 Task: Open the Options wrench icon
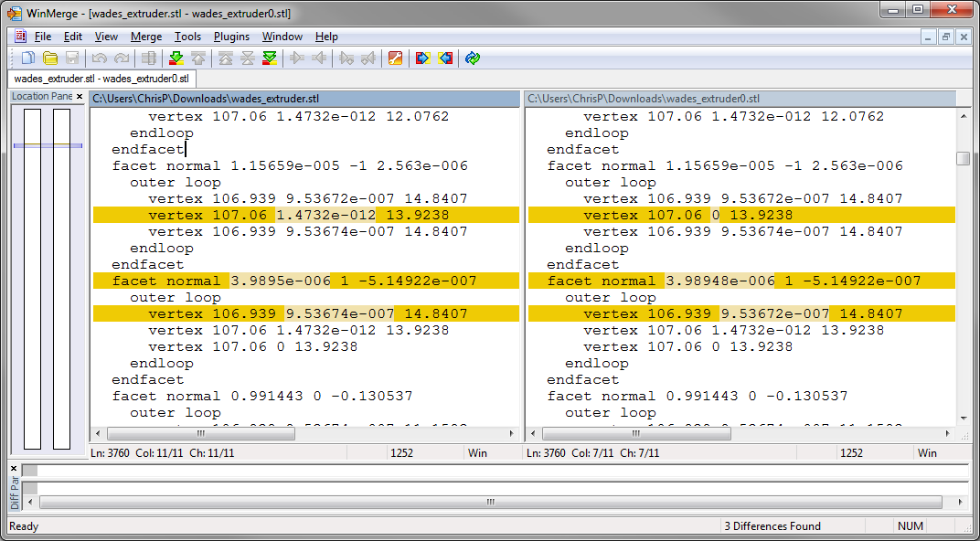point(395,58)
